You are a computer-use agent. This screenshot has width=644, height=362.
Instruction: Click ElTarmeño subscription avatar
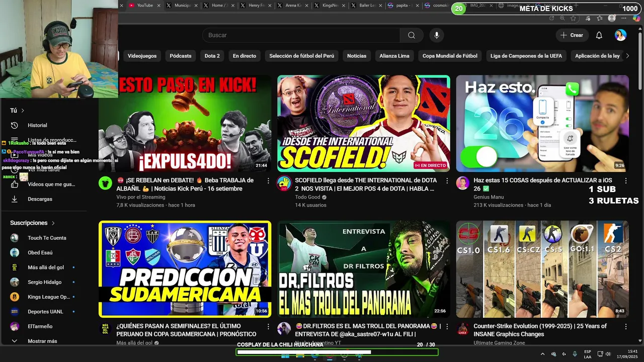tap(15, 326)
